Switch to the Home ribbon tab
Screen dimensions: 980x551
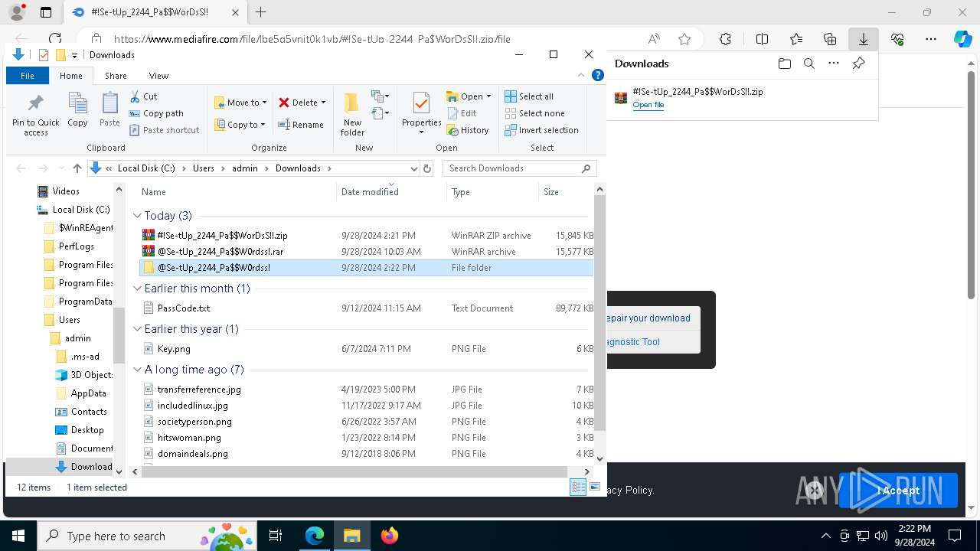pos(70,76)
